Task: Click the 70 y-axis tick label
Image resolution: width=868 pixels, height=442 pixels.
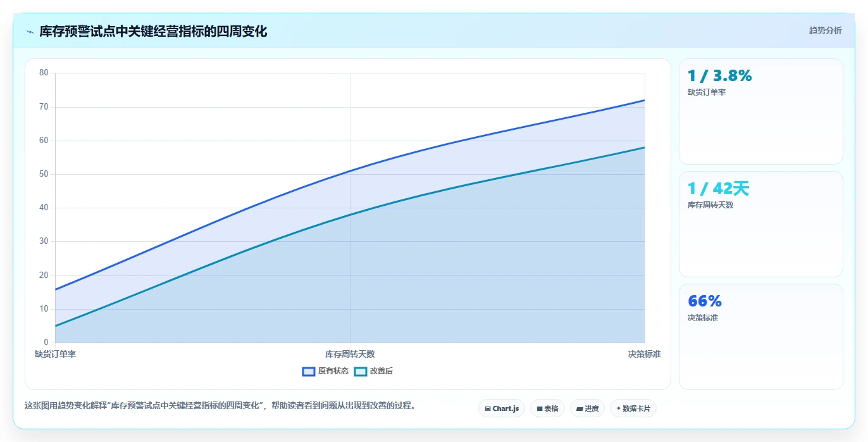Action: [x=44, y=106]
